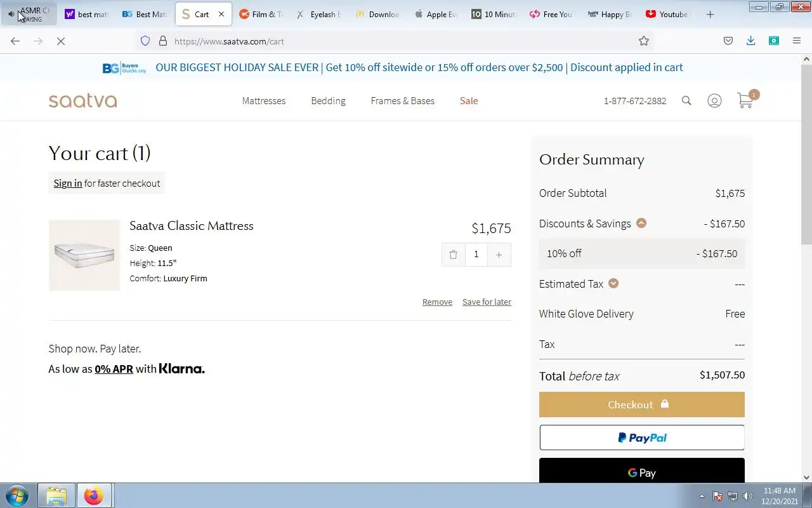The width and height of the screenshot is (812, 508).
Task: Click the Saatva logo
Action: click(x=82, y=100)
